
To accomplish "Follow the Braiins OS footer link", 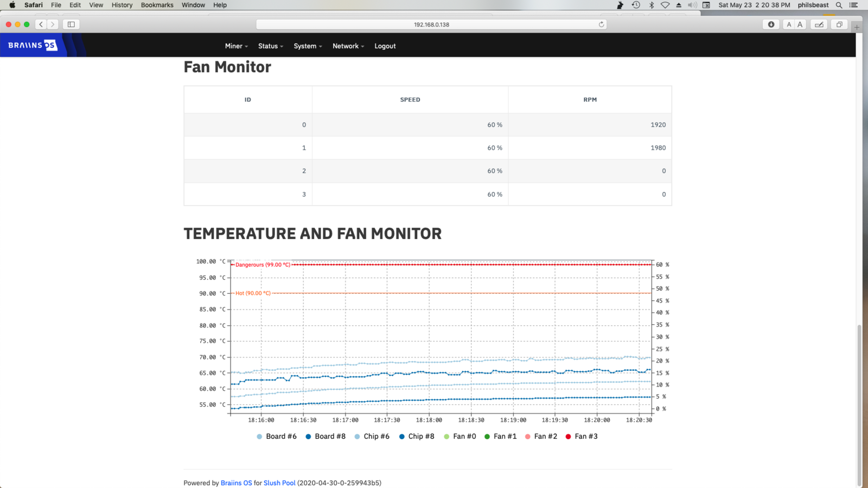I will 237,483.
